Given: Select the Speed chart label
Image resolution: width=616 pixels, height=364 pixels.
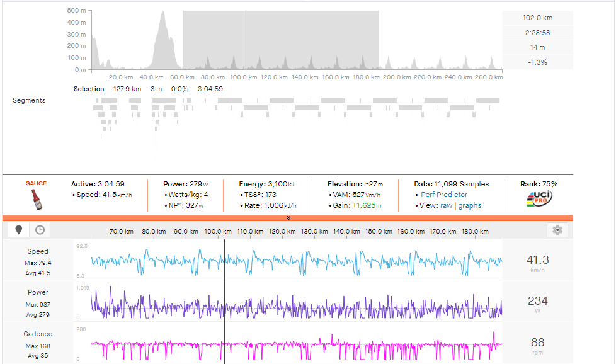Looking at the screenshot, I should [x=38, y=251].
